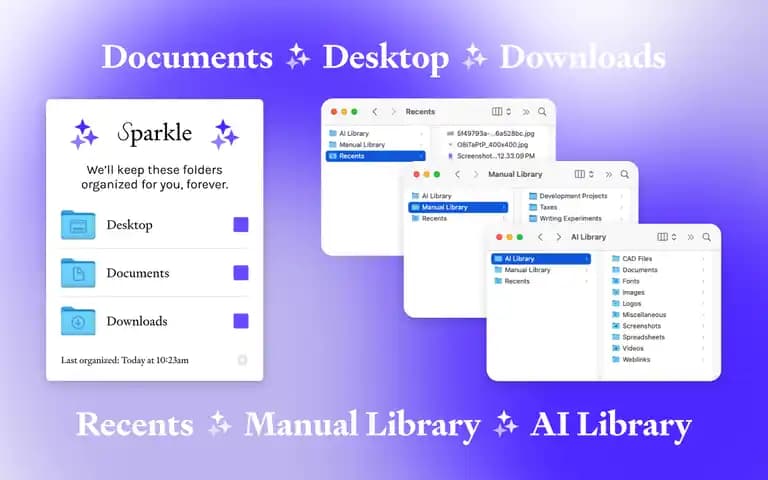Select highlighted Recents row in Recents window
Viewport: 768px width, 480px height.
[x=376, y=156]
